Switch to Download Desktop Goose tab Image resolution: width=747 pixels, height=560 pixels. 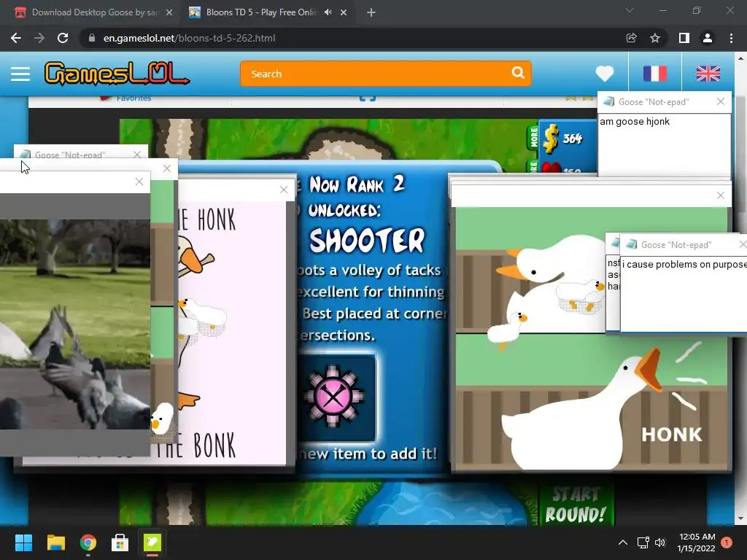pos(94,12)
